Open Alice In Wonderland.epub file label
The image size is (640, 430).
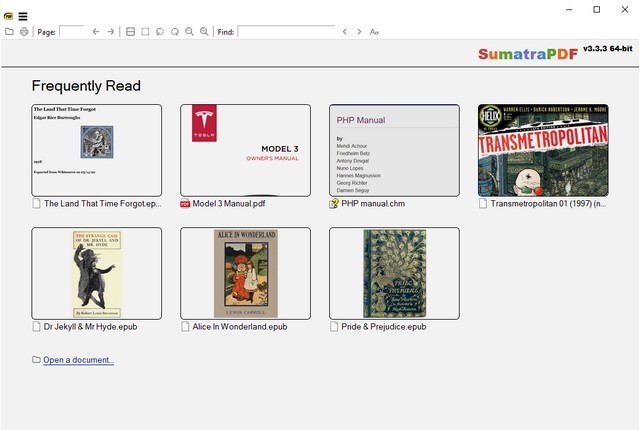tap(240, 326)
